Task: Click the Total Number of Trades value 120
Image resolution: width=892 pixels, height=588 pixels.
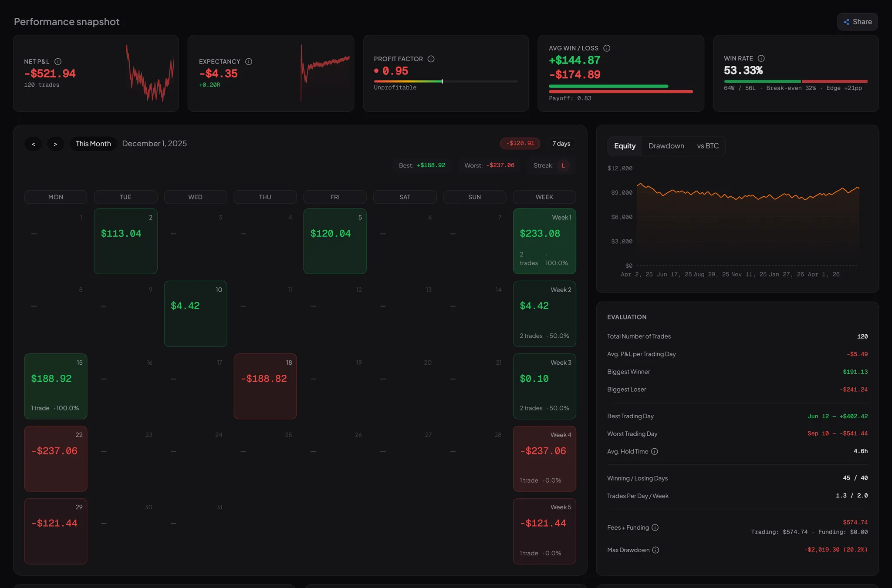Action: 862,337
